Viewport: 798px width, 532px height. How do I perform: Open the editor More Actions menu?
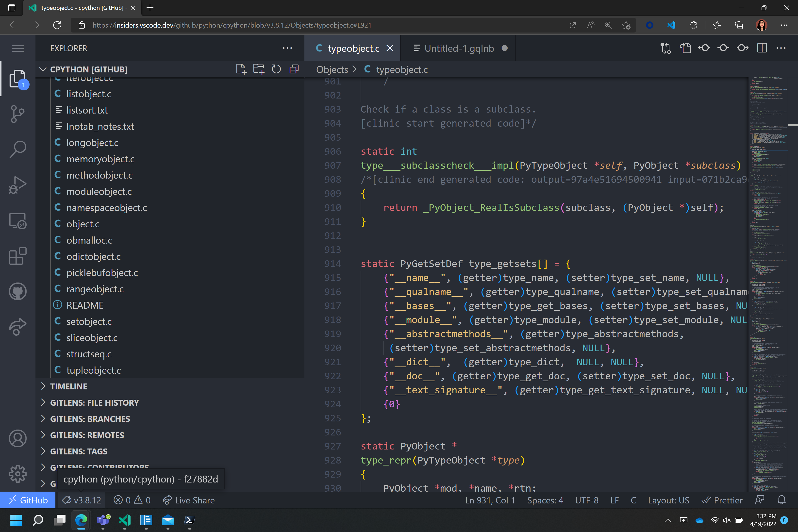[x=781, y=48]
